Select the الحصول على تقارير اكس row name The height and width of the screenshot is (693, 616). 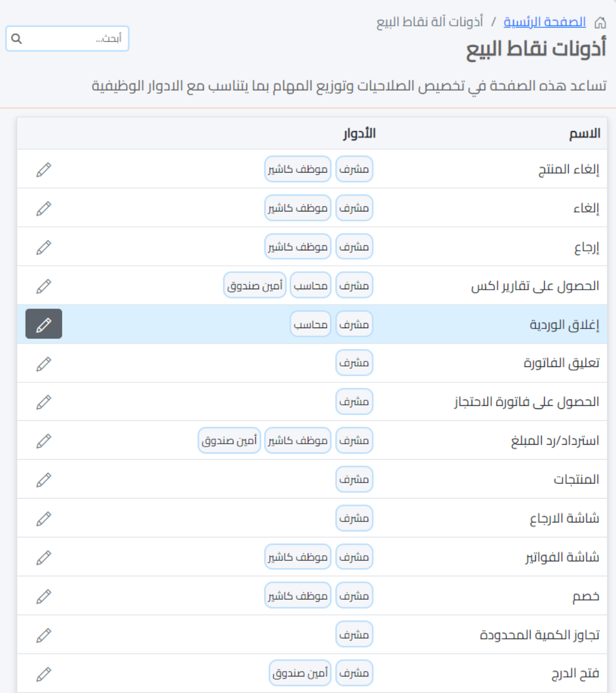[535, 286]
